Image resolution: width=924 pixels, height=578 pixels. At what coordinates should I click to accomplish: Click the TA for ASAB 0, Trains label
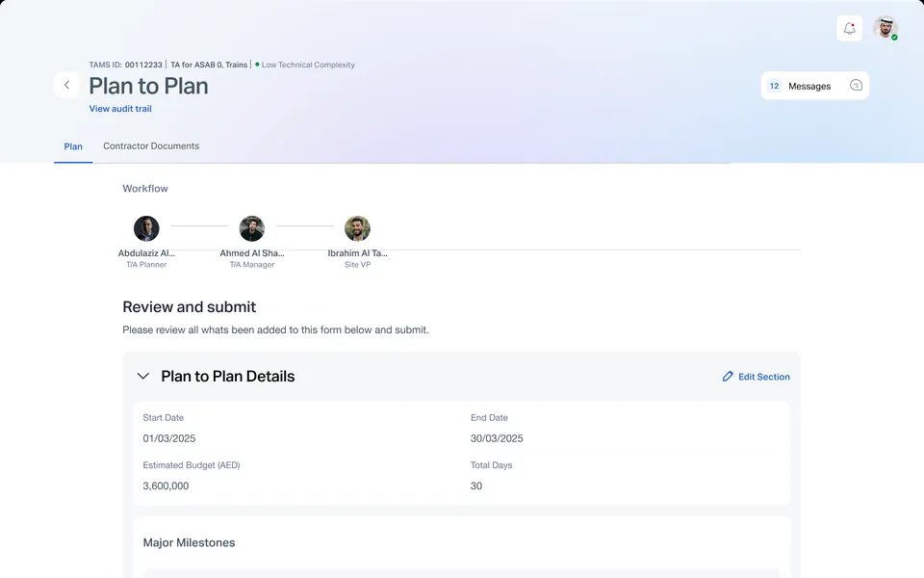(209, 65)
